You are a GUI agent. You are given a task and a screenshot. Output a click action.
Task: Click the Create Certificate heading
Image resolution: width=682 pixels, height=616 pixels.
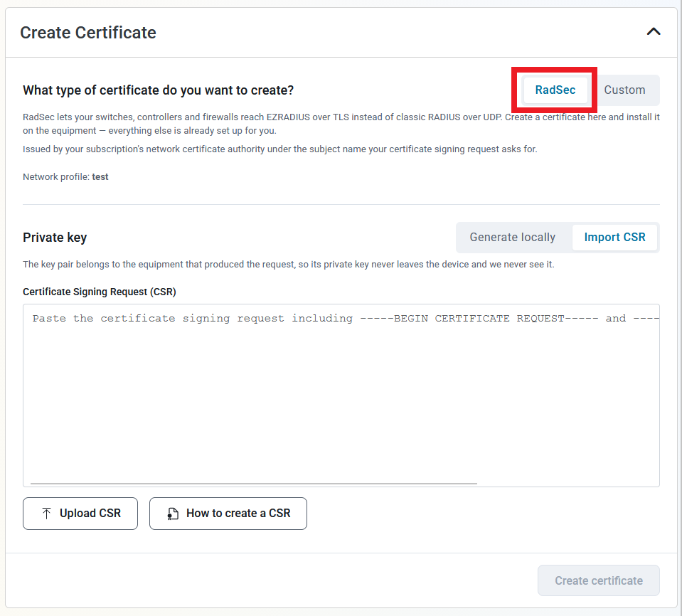click(88, 33)
